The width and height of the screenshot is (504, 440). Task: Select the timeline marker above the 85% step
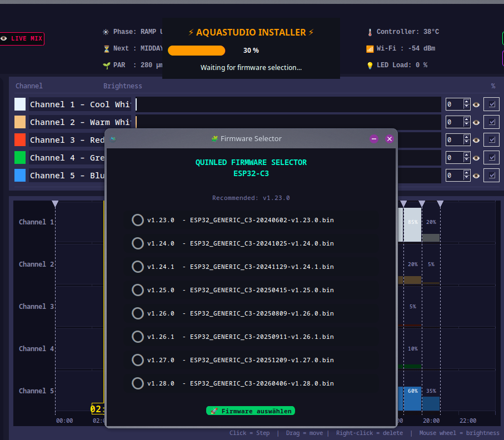[403, 204]
